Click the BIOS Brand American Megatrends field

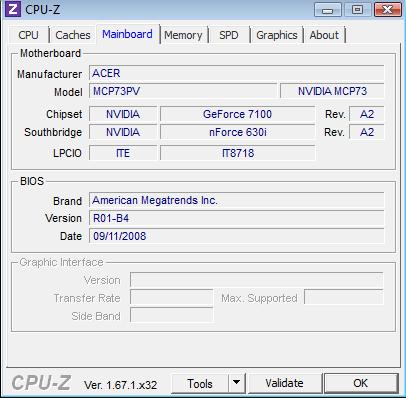click(x=237, y=200)
